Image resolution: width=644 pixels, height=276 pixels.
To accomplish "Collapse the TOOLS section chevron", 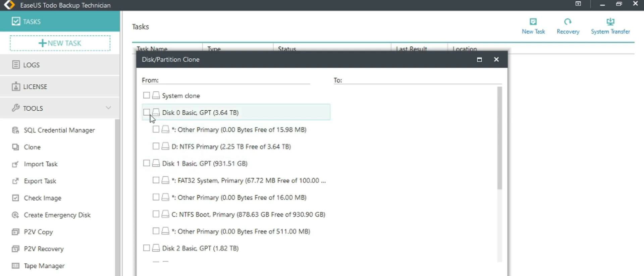I will click(108, 108).
